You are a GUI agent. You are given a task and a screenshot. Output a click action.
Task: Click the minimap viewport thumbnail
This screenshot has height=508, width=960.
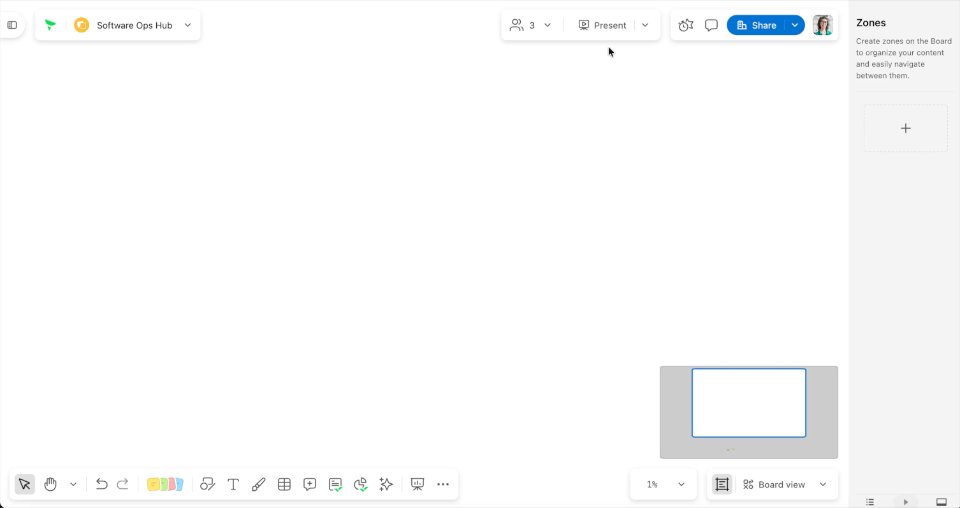tap(749, 403)
